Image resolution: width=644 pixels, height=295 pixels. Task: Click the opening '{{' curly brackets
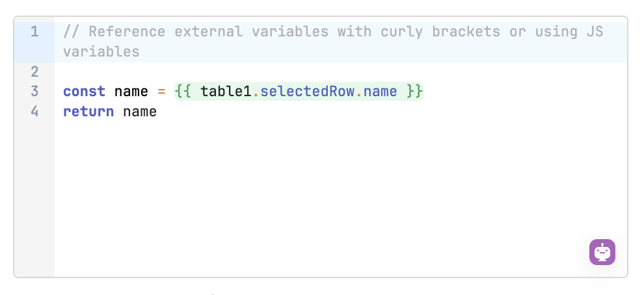[x=183, y=91]
